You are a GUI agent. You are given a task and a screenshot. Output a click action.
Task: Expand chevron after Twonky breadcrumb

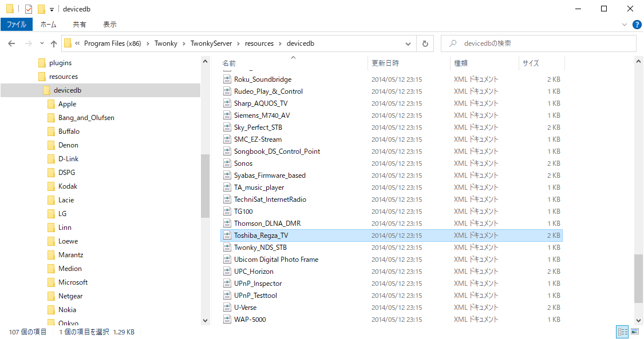tap(184, 43)
